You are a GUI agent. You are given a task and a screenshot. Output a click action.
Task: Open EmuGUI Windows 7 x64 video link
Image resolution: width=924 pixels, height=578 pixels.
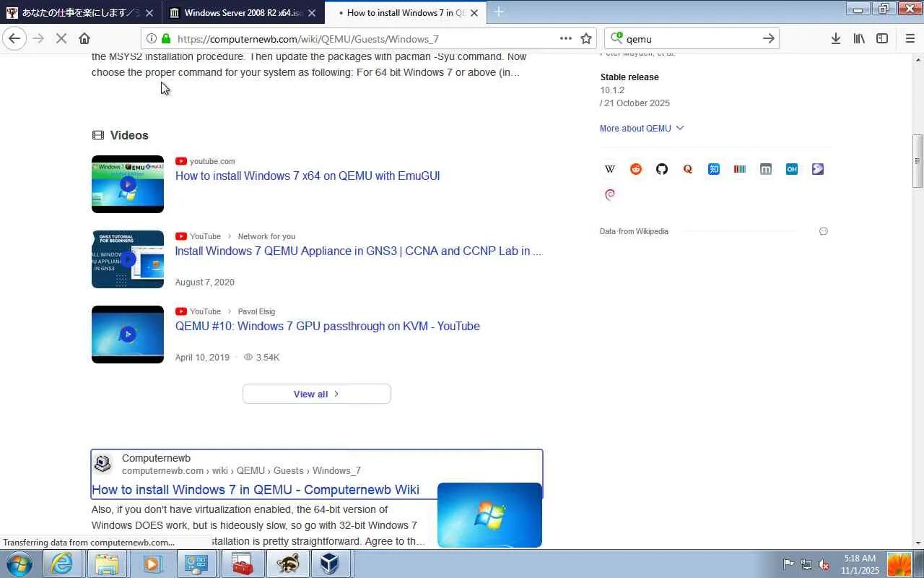pos(308,176)
